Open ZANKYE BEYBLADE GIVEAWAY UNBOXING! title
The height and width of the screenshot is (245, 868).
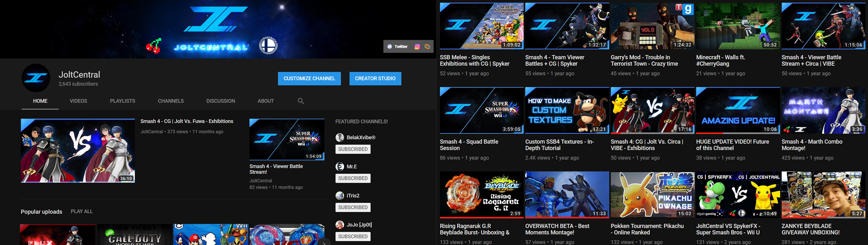[811, 229]
